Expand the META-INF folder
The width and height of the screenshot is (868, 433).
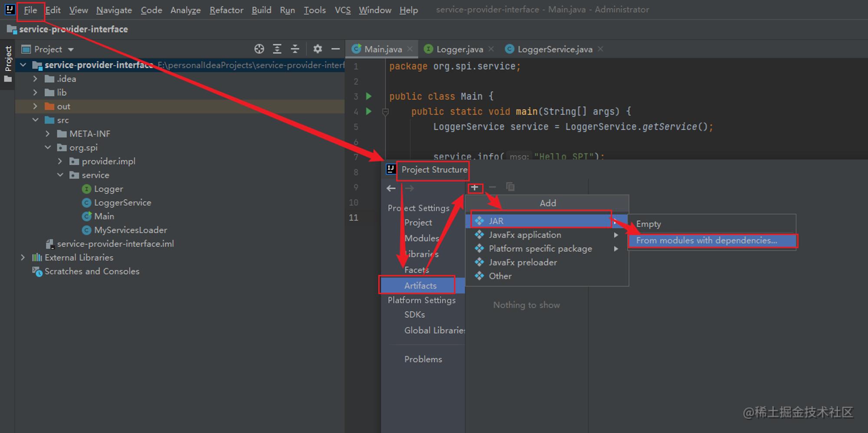click(48, 134)
